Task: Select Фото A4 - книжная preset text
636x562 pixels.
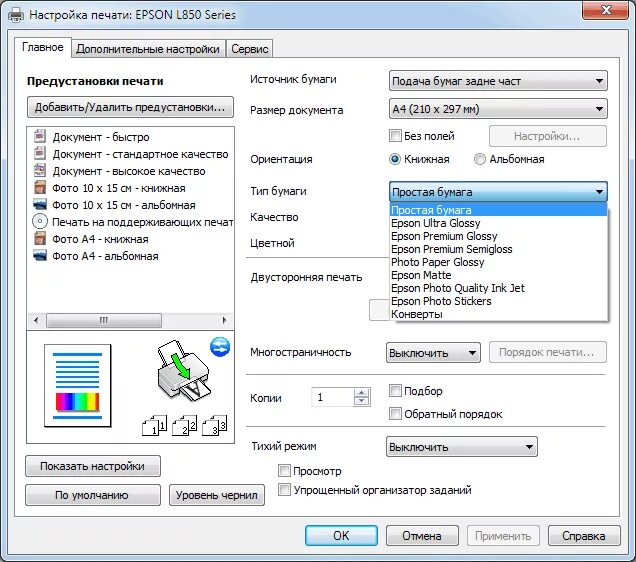Action: 100,239
